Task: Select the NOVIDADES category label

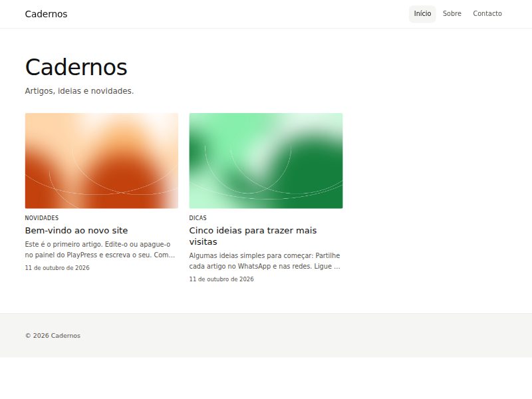Action: 42,218
